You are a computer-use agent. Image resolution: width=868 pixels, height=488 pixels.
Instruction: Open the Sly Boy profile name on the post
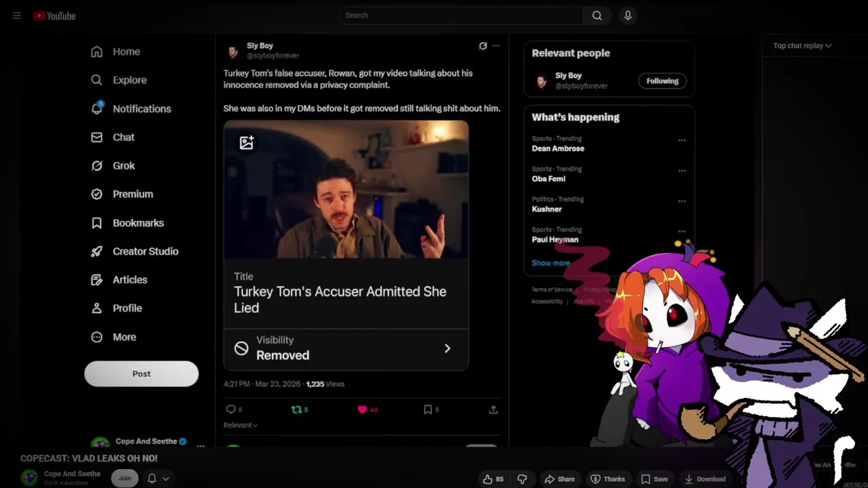coord(260,45)
